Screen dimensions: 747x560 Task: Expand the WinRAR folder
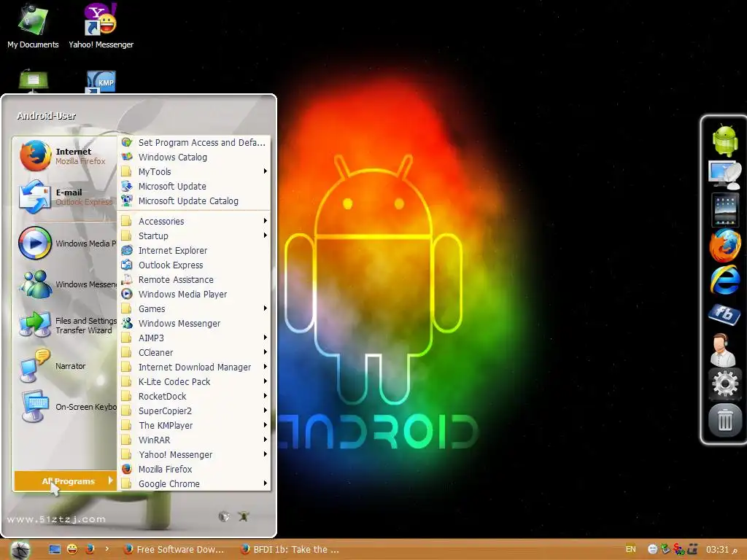click(x=194, y=440)
